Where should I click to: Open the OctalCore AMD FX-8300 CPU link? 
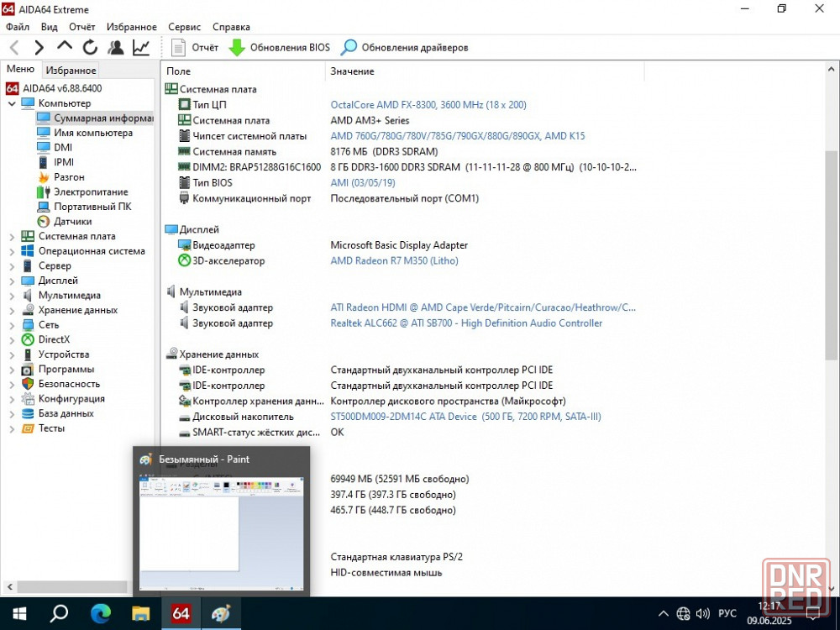coord(428,105)
